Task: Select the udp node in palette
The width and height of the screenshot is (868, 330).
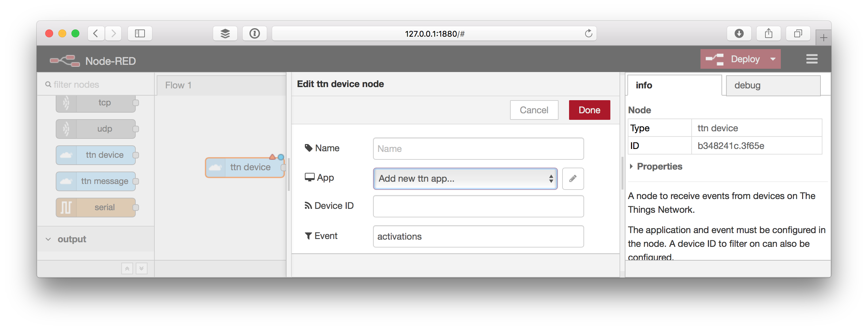Action: click(96, 129)
